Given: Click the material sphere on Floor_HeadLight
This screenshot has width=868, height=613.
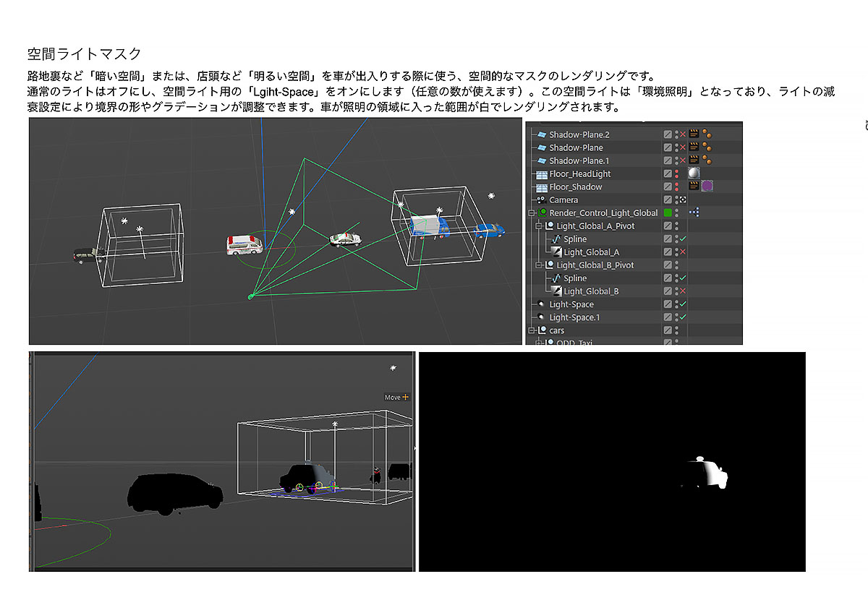Looking at the screenshot, I should [x=694, y=173].
